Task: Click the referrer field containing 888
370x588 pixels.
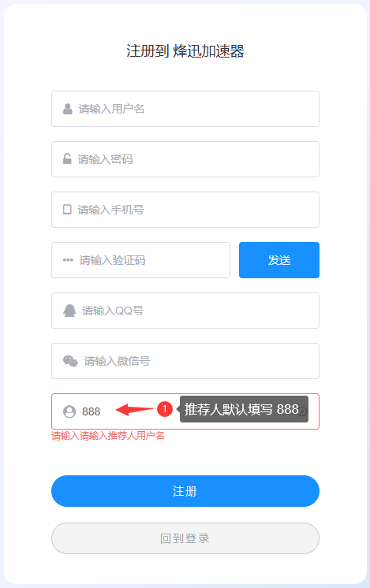Action: pos(185,411)
